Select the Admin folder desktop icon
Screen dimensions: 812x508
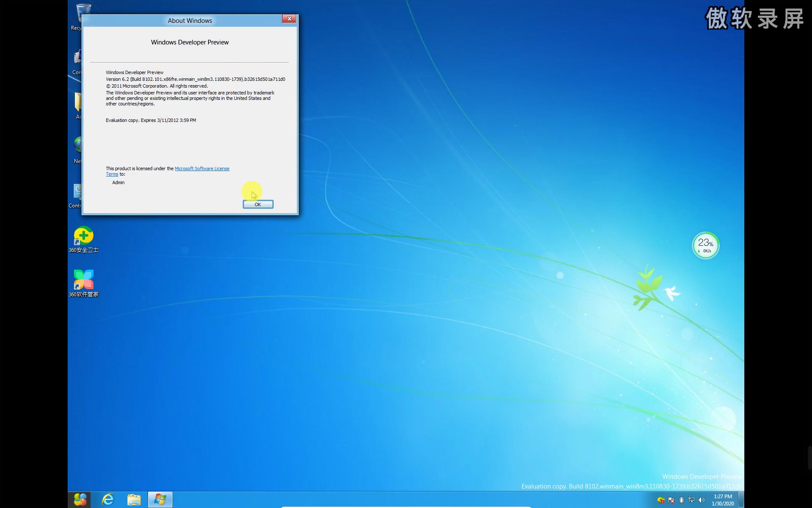(x=77, y=106)
